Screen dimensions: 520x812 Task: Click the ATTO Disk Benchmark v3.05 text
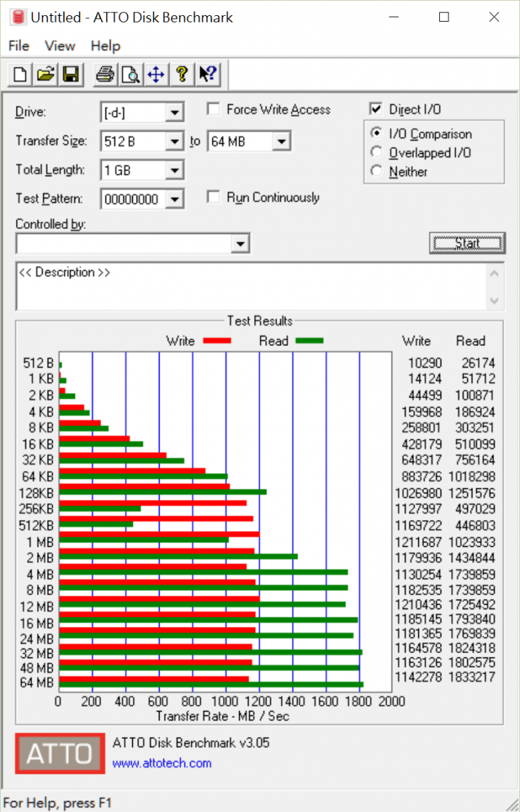point(191,743)
